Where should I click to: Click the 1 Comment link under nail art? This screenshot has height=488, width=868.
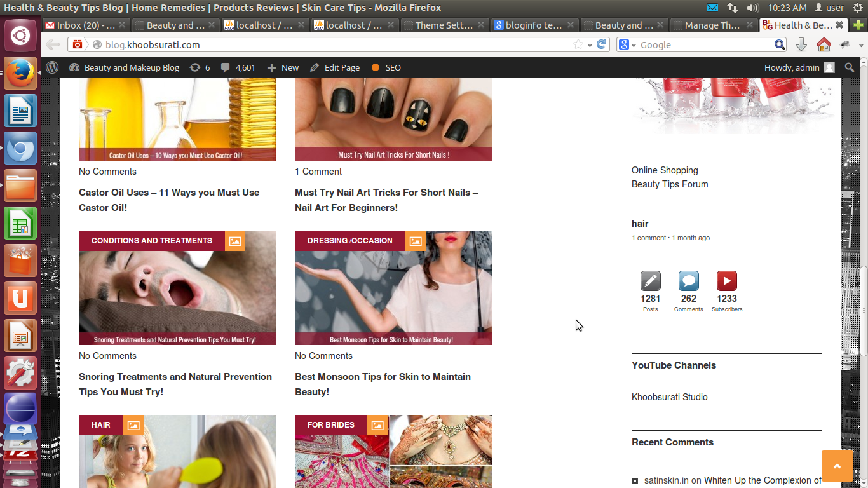[x=318, y=172]
